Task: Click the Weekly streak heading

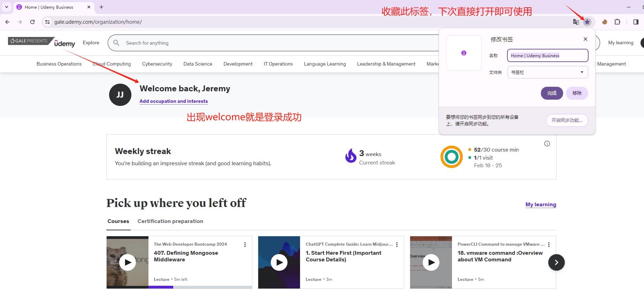Action: pyautogui.click(x=143, y=151)
